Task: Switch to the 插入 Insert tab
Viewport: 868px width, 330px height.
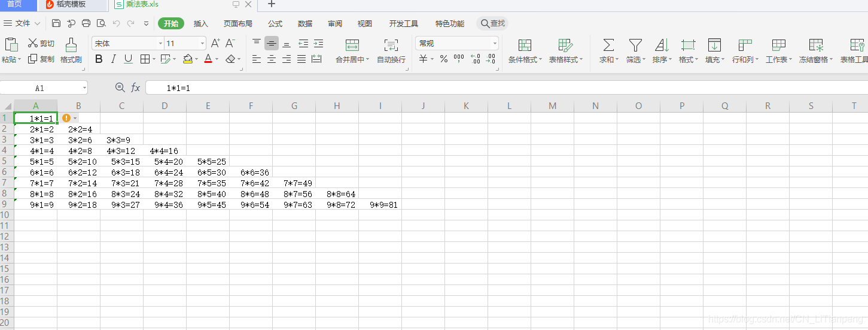Action: click(201, 23)
